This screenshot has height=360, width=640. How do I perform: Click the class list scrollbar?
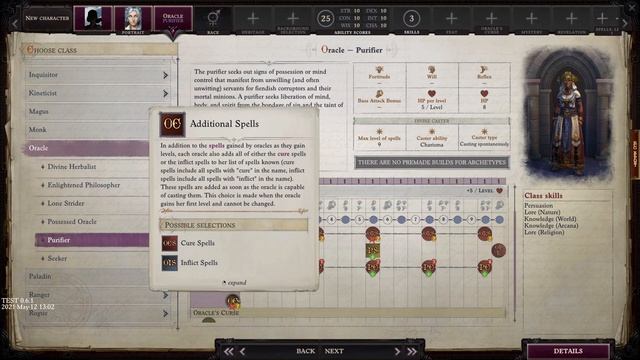click(x=178, y=193)
